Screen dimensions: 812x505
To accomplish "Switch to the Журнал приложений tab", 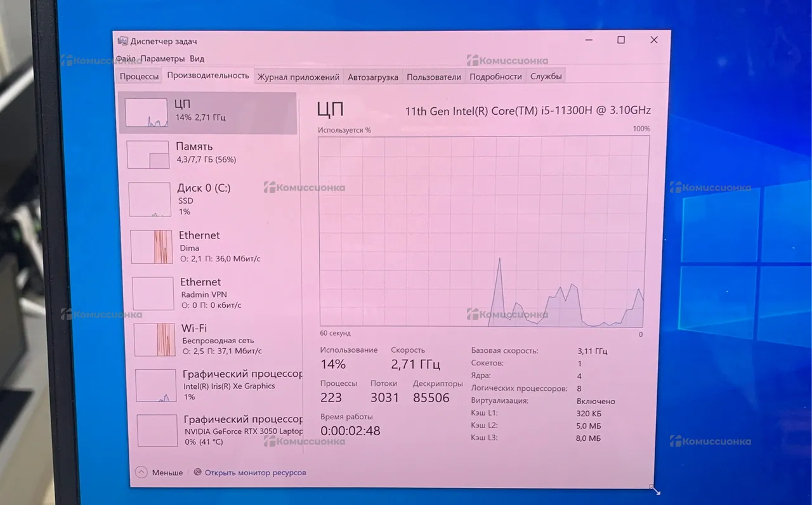I will point(298,77).
